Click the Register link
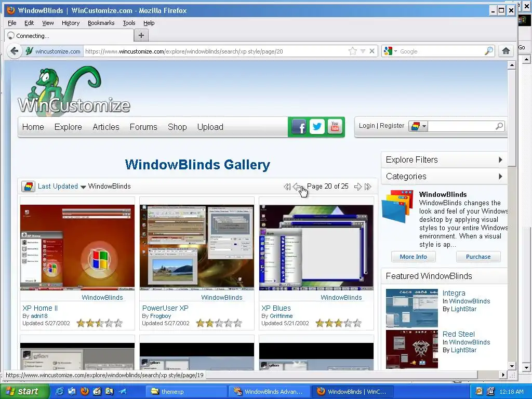The height and width of the screenshot is (399, 532). tap(392, 126)
